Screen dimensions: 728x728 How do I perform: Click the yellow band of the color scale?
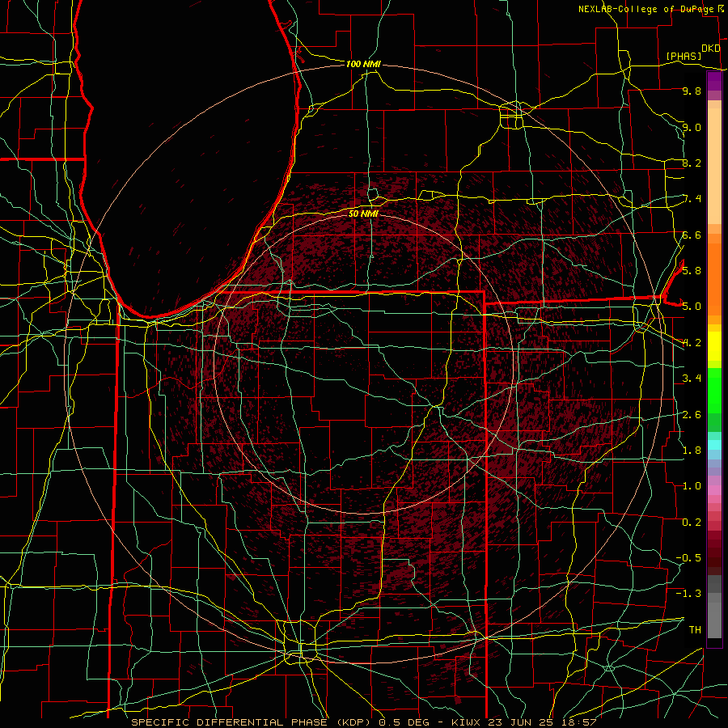tap(714, 346)
